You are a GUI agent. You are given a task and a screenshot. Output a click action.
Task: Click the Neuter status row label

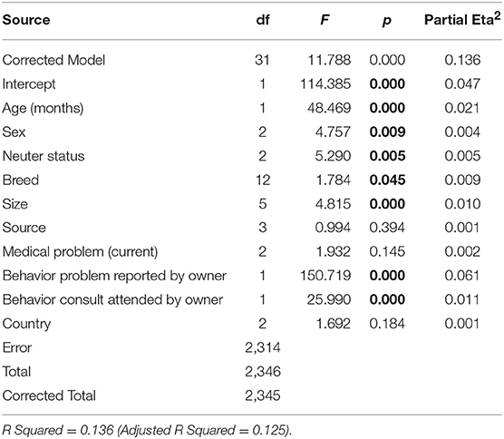tap(44, 156)
